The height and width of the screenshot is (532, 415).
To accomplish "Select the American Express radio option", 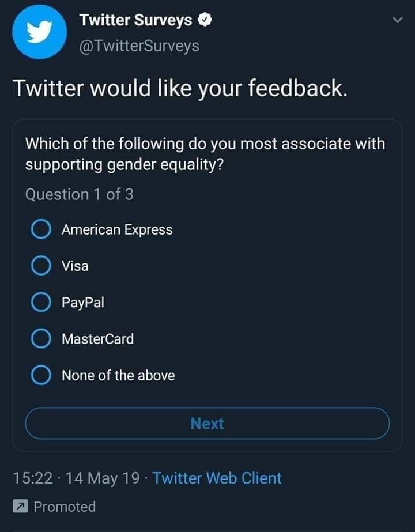I will coord(40,230).
